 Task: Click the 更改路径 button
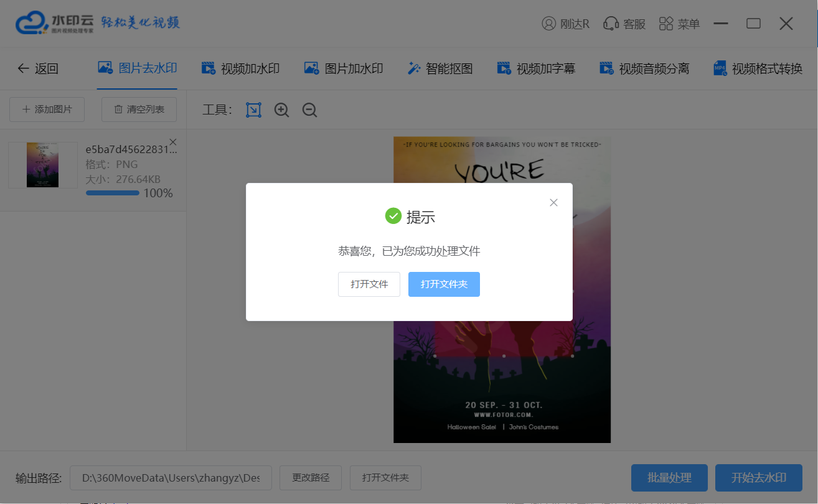tap(311, 478)
